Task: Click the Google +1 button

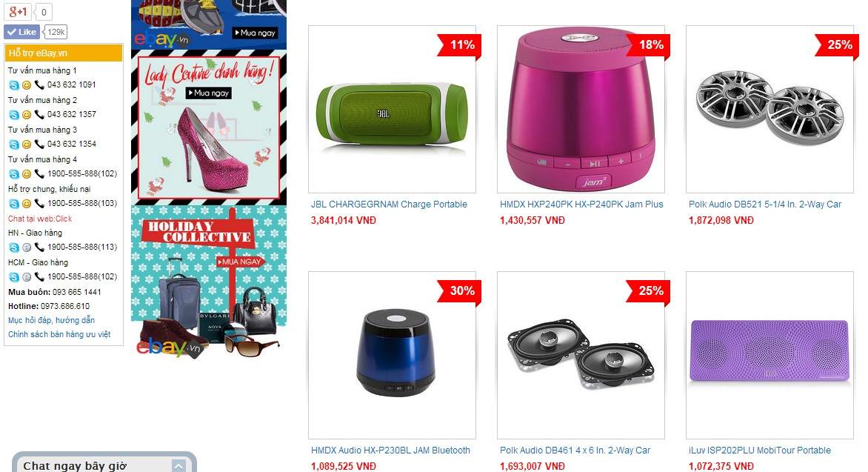Action: (x=18, y=12)
